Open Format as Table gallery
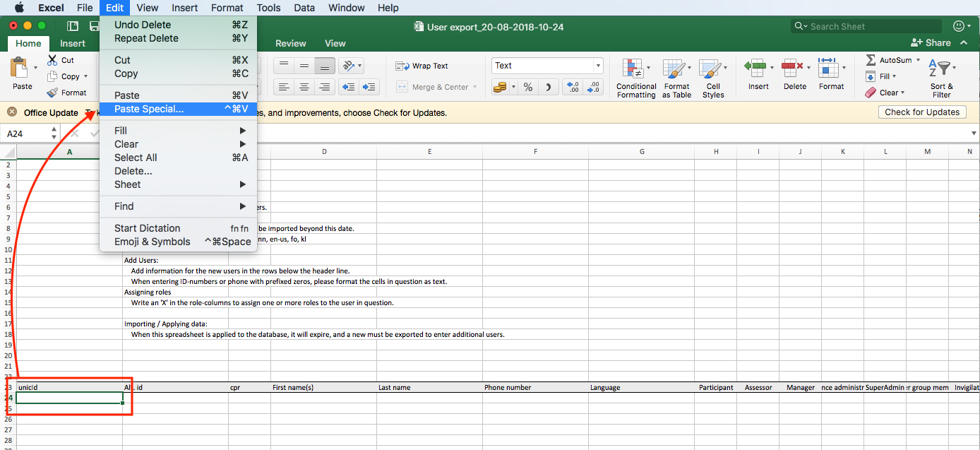This screenshot has height=450, width=980. (676, 78)
